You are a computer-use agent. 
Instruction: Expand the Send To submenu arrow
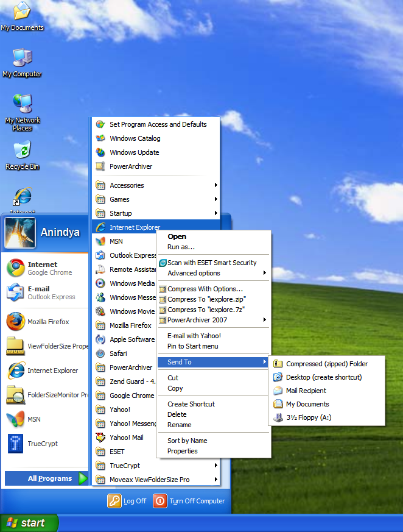coord(264,362)
